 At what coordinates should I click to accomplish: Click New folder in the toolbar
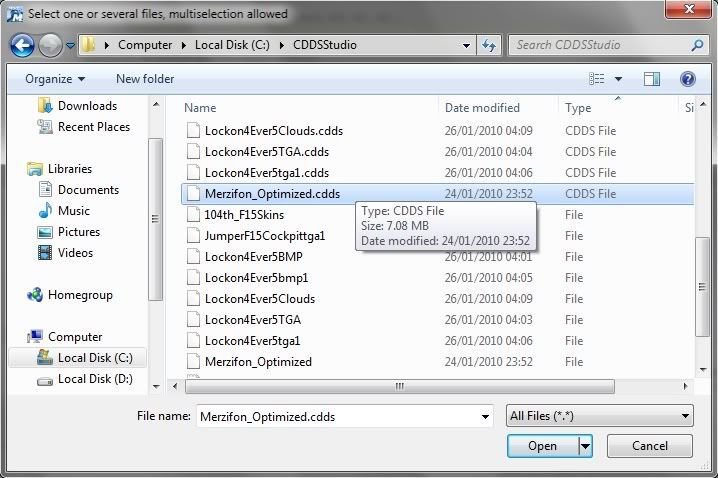click(x=145, y=79)
